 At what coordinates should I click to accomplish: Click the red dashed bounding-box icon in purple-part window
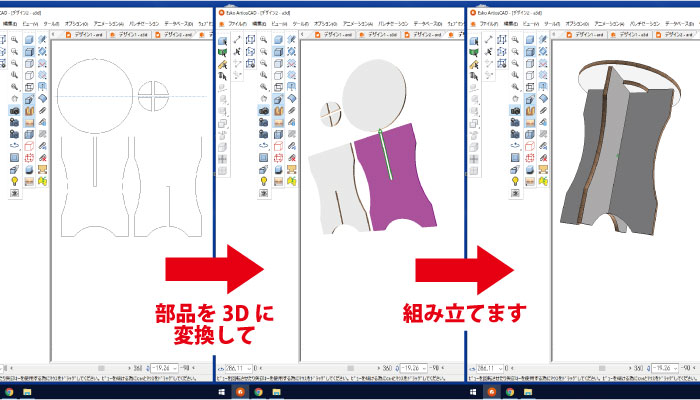click(278, 157)
